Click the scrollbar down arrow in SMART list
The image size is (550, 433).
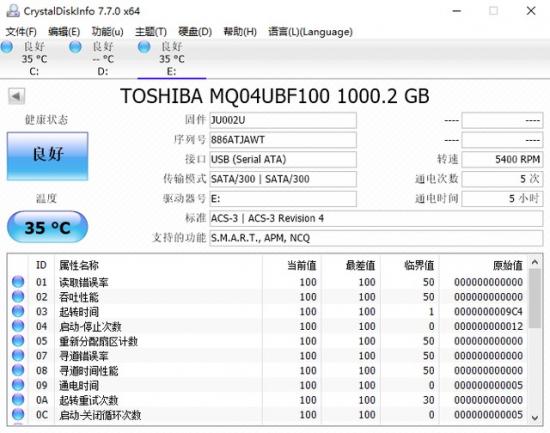click(535, 418)
